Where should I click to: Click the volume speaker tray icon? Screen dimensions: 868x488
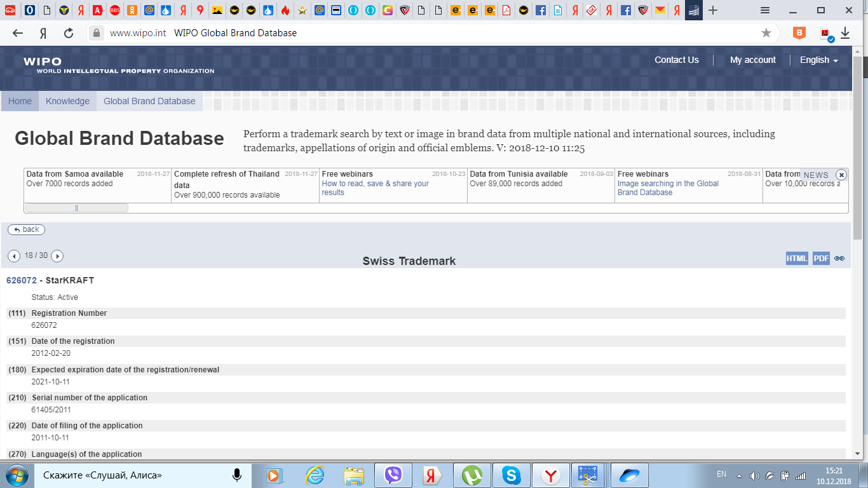click(755, 475)
